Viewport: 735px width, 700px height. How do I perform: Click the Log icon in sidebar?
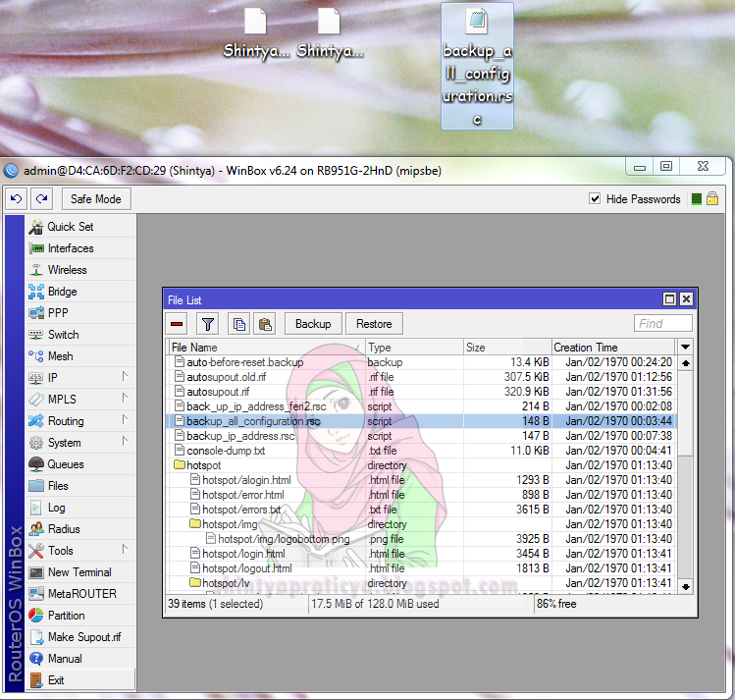(x=36, y=508)
